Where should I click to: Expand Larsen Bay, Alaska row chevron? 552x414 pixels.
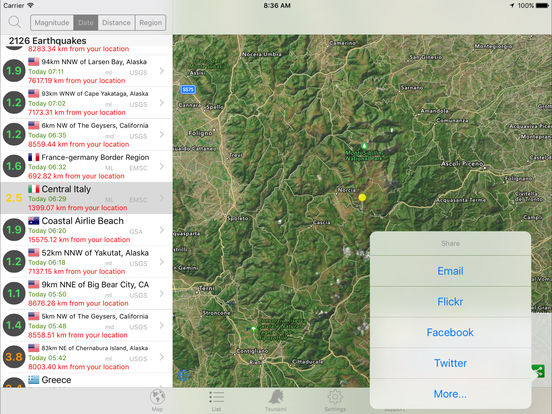pos(162,71)
